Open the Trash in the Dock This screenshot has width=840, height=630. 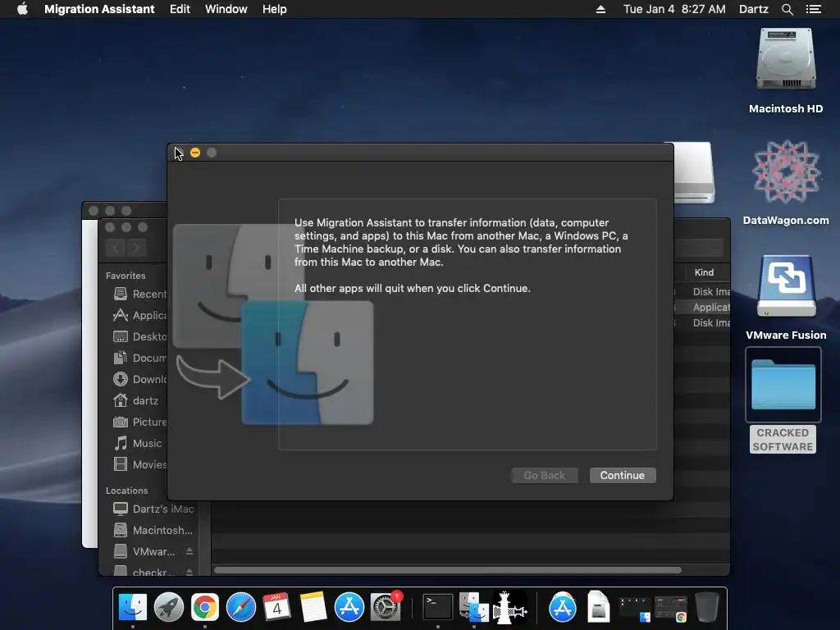coord(706,608)
